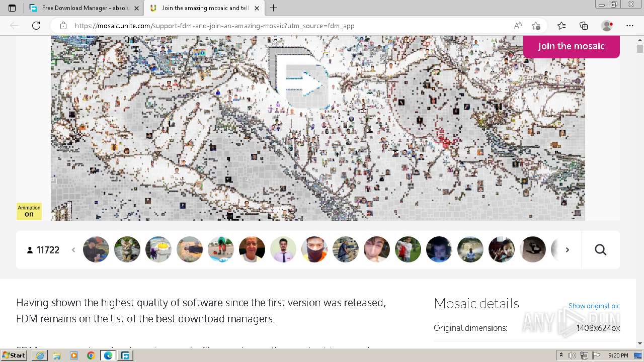View site information lock icon
Image resolution: width=644 pixels, height=362 pixels.
pyautogui.click(x=63, y=26)
